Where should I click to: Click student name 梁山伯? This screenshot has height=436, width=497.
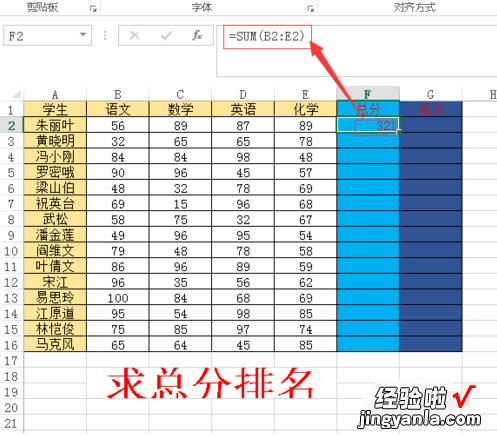click(x=55, y=188)
